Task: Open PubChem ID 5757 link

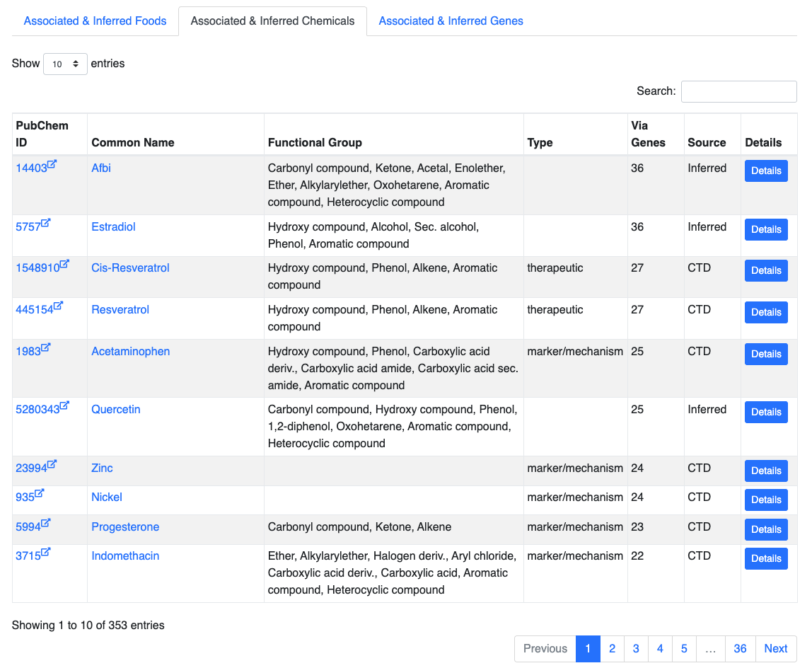Action: (28, 227)
